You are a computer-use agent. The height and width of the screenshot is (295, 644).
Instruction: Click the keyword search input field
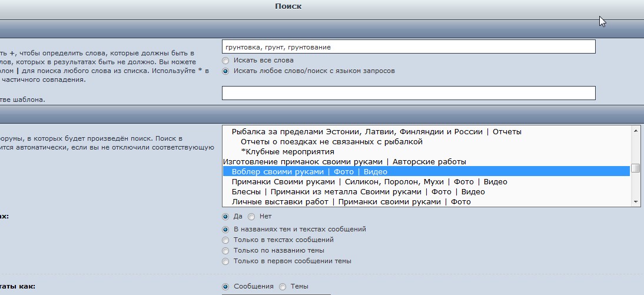tap(409, 47)
